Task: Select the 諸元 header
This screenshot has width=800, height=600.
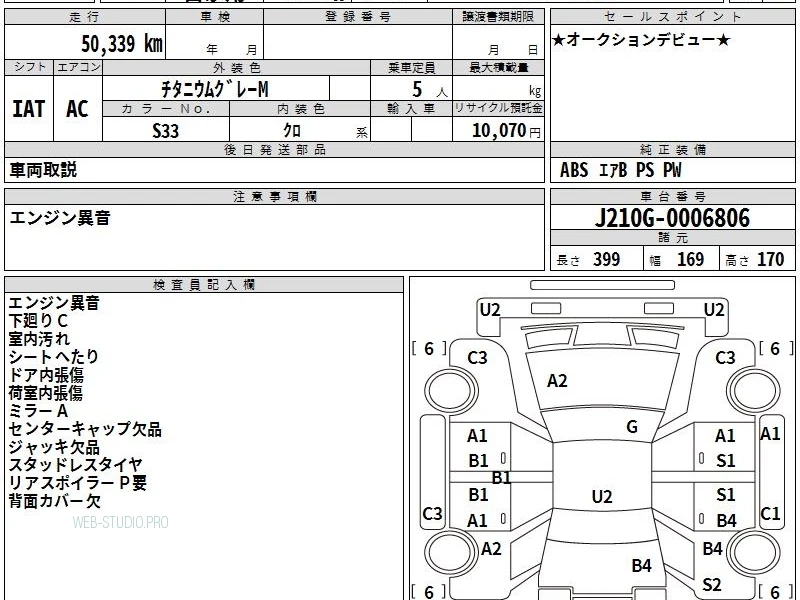Action: point(673,238)
